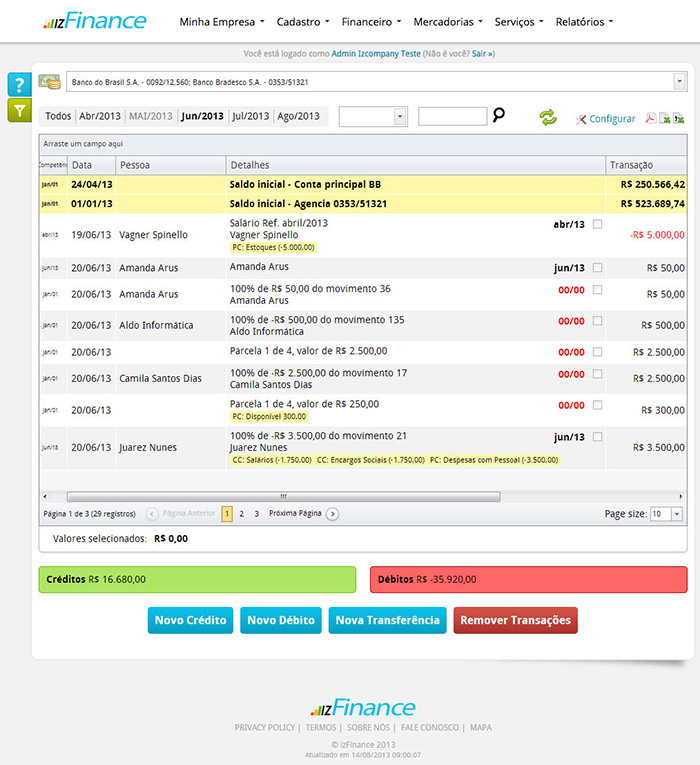Screen dimensions: 700x765
Task: Click the search text field beside magnifier
Action: [x=452, y=117]
